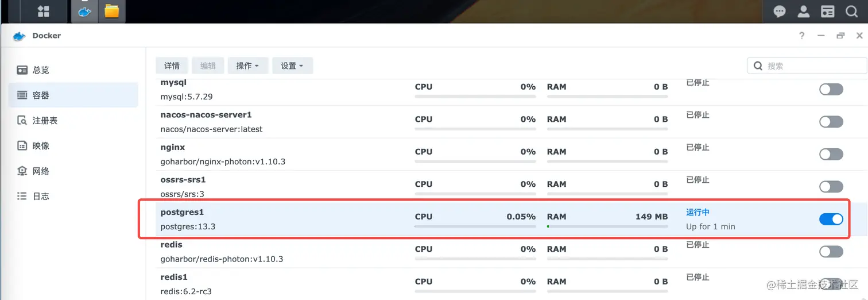Go to the 总览 overview section

pos(73,70)
